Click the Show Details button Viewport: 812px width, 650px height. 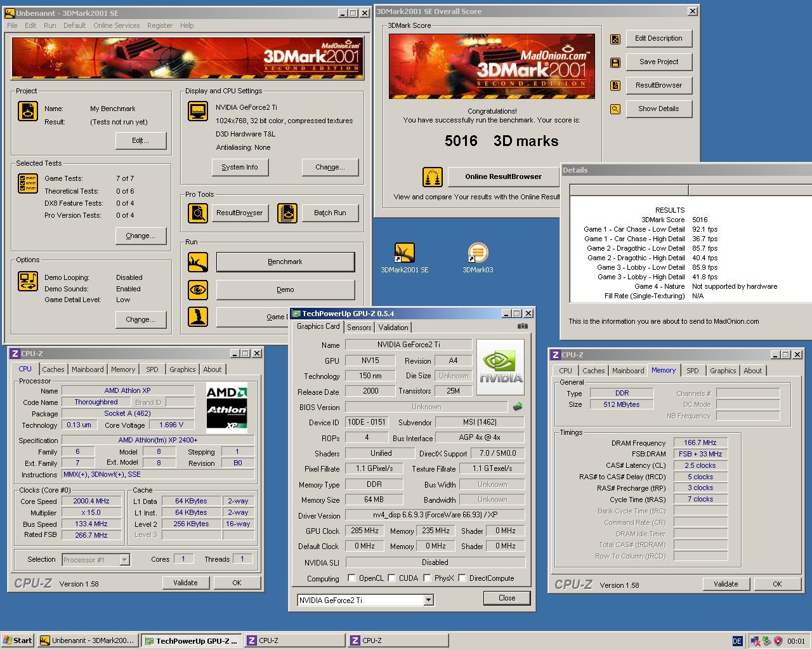[658, 109]
